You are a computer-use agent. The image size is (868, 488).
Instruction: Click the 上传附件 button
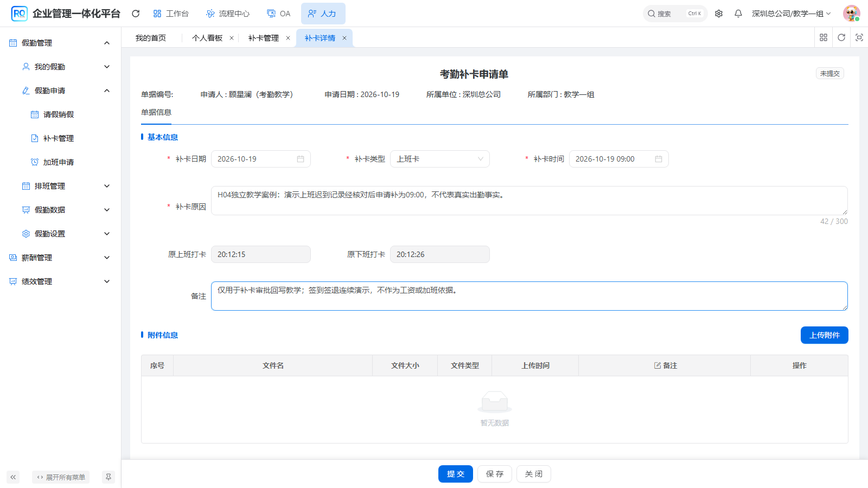click(x=825, y=335)
